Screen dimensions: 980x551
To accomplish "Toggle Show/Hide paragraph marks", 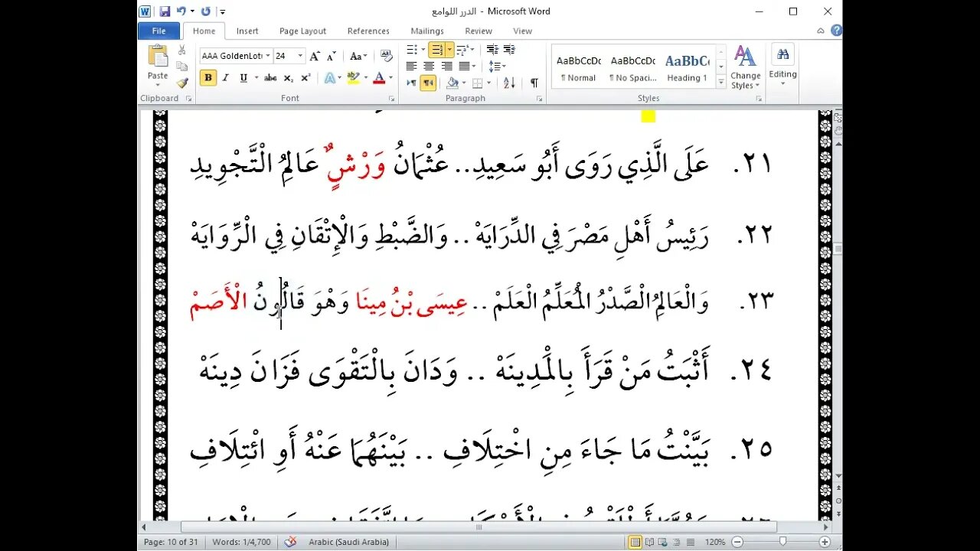I will (x=534, y=83).
